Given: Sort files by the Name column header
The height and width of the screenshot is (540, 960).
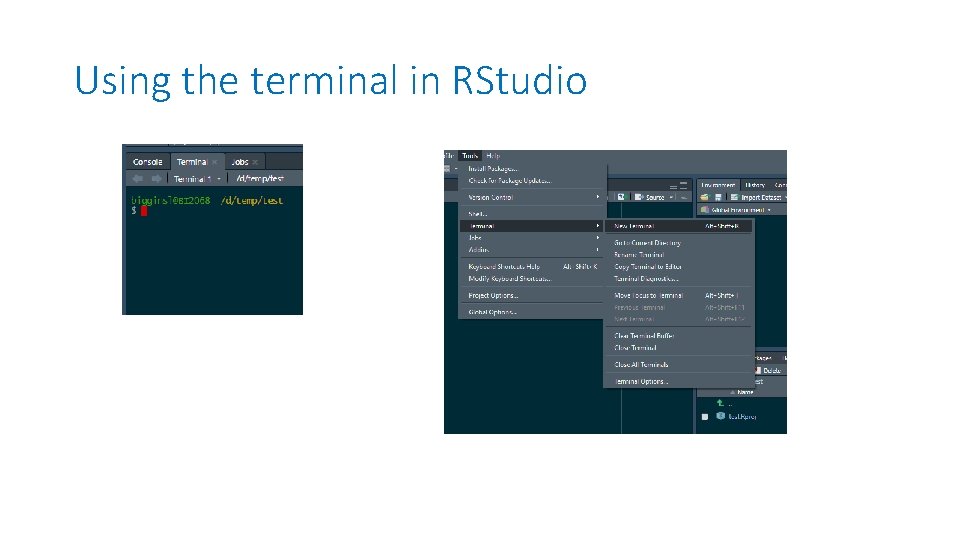Looking at the screenshot, I should point(745,392).
